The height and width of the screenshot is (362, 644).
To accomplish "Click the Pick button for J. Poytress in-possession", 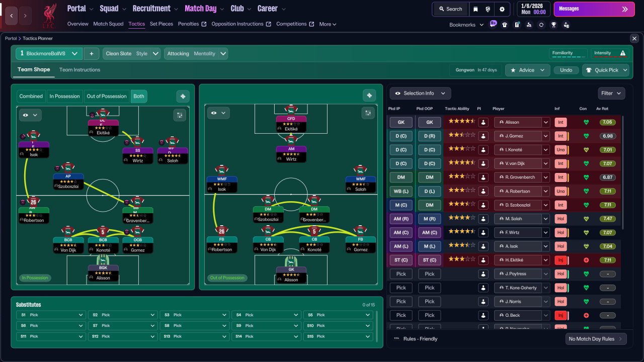I will coord(401,274).
